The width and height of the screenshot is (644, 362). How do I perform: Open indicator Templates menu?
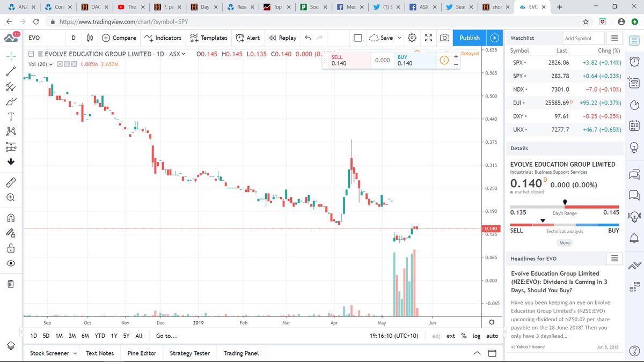coord(209,38)
